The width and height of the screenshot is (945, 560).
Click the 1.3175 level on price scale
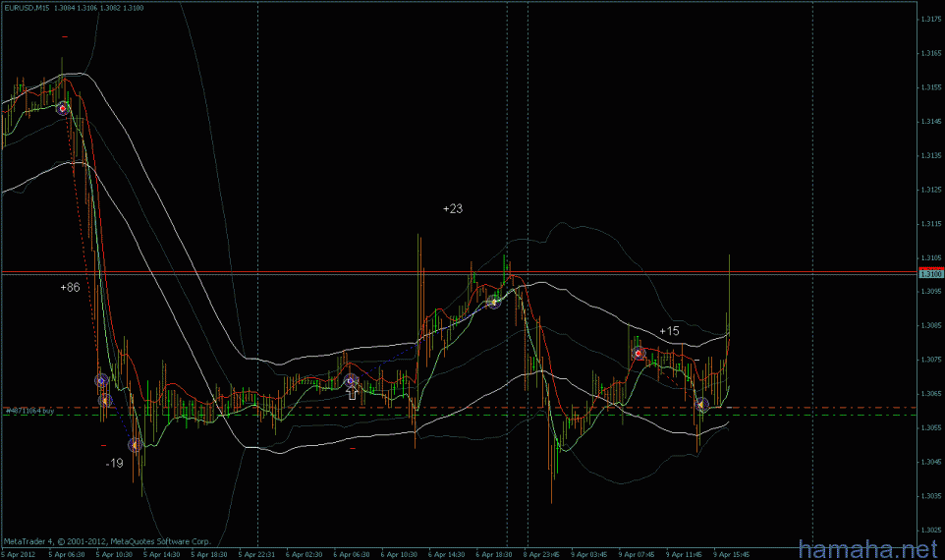coord(929,20)
